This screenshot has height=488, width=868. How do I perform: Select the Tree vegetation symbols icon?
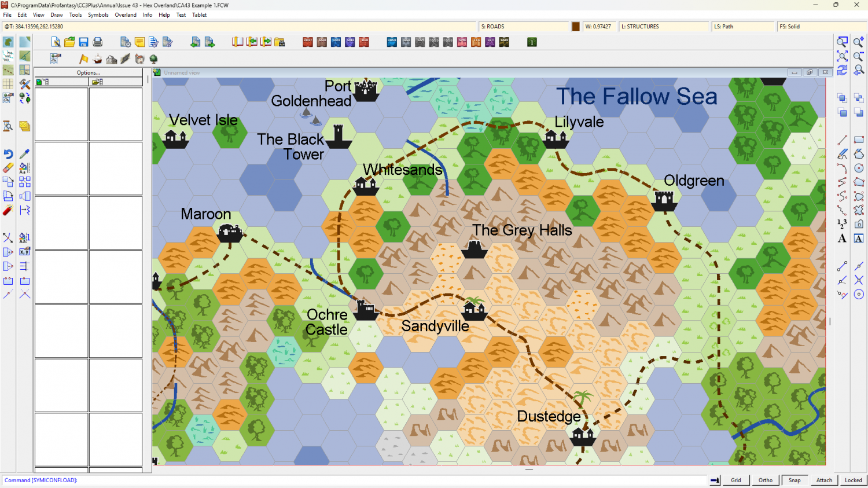153,59
